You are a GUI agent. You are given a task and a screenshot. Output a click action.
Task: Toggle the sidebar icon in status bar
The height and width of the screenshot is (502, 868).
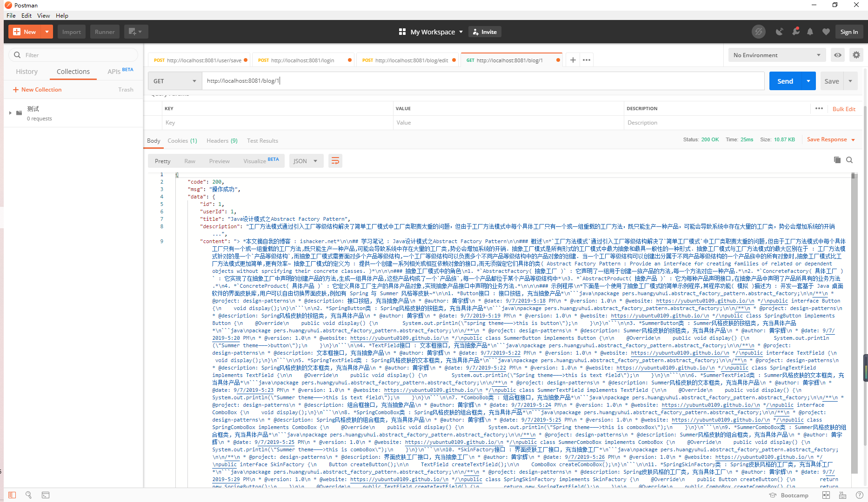(x=12, y=495)
